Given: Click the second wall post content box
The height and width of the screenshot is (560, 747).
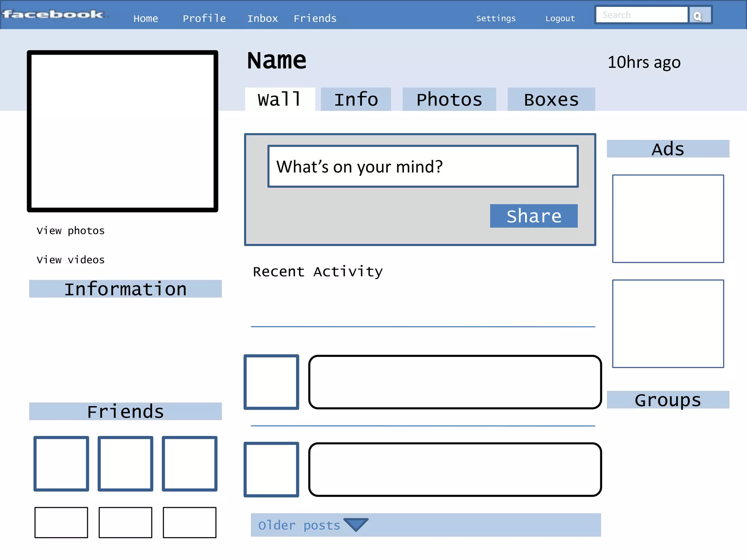Looking at the screenshot, I should click(x=455, y=470).
